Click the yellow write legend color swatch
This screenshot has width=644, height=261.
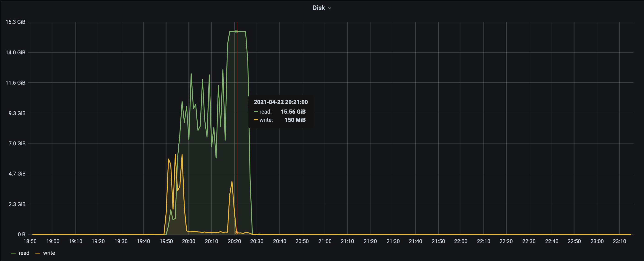38,253
